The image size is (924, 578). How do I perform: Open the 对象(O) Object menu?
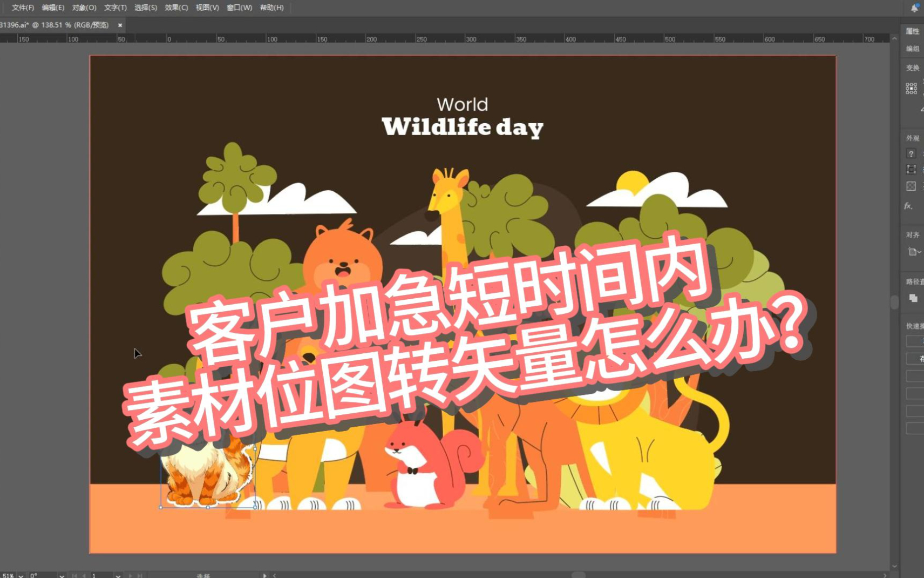[x=84, y=8]
